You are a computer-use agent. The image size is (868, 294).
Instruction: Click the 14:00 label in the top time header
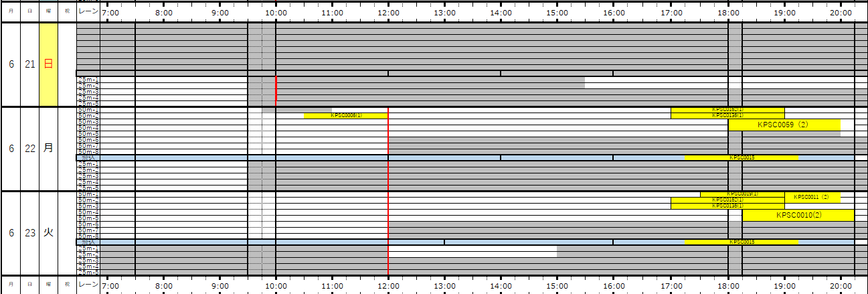coord(501,12)
